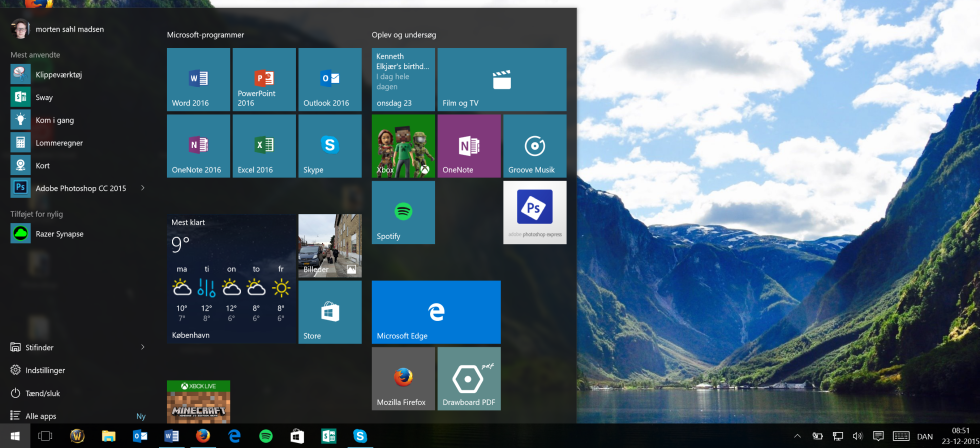Switch to Firefox in taskbar

(x=202, y=436)
